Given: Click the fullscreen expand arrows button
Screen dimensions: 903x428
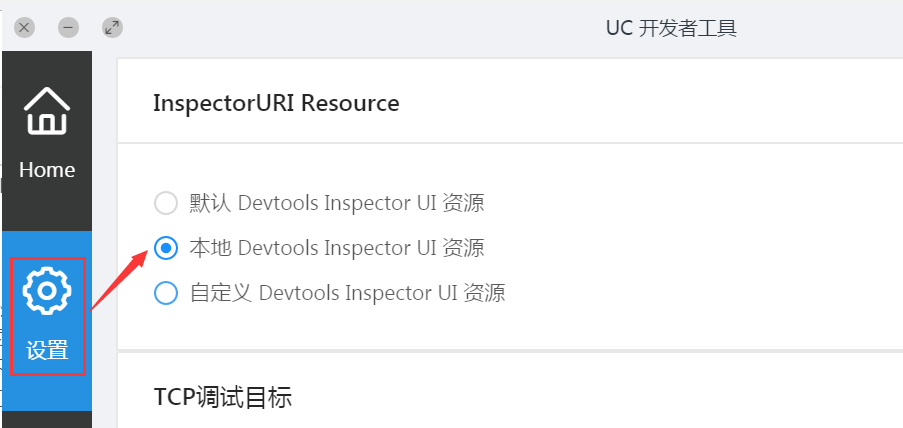Looking at the screenshot, I should (112, 27).
